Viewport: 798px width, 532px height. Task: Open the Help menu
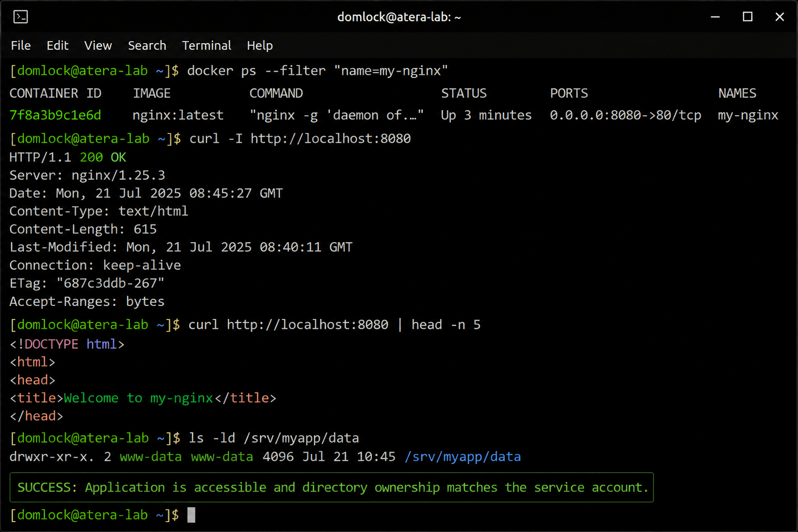[260, 46]
